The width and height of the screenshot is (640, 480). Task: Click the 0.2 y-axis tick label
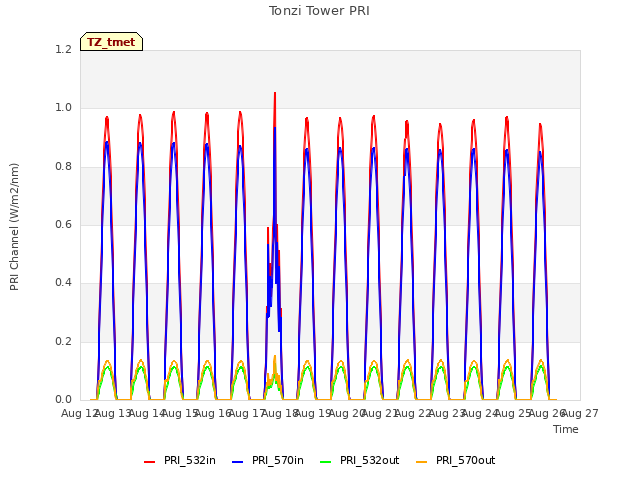pos(64,341)
